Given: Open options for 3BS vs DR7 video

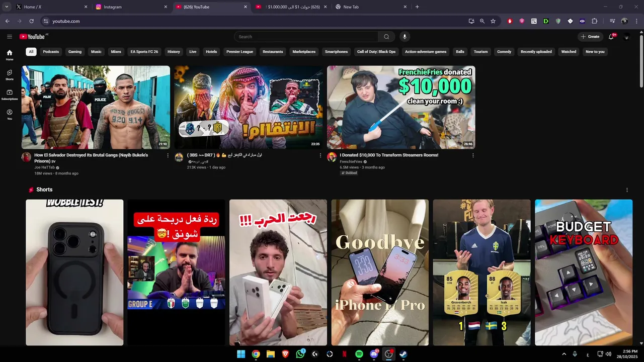Looking at the screenshot, I should tap(320, 155).
